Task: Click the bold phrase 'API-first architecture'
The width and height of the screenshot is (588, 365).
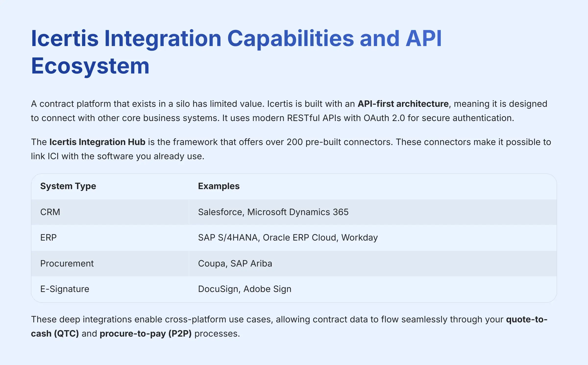Action: coord(403,104)
